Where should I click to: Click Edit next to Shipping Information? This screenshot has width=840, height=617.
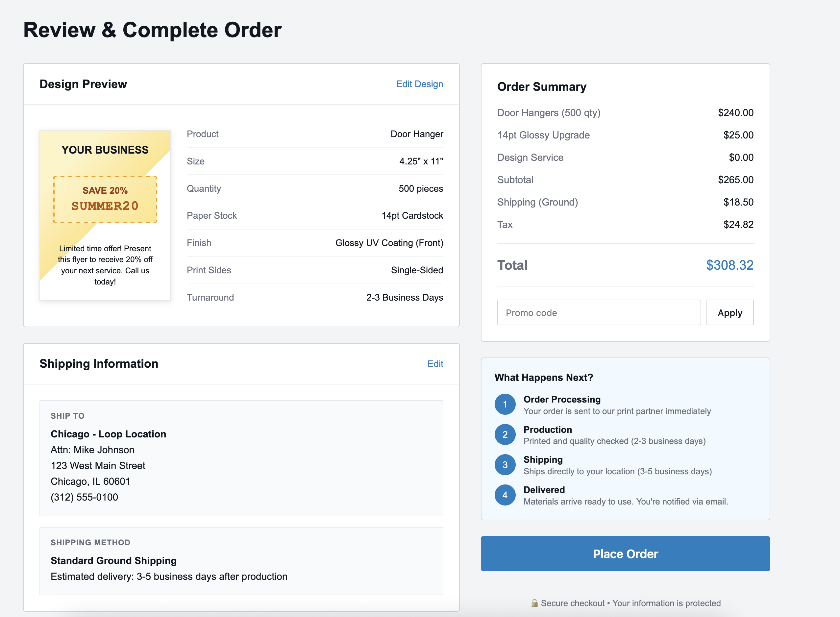click(435, 364)
